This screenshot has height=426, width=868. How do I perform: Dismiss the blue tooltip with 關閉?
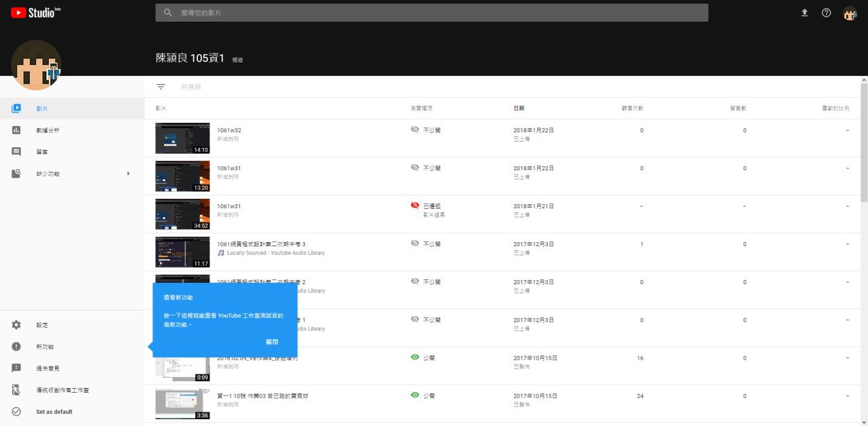pyautogui.click(x=272, y=342)
